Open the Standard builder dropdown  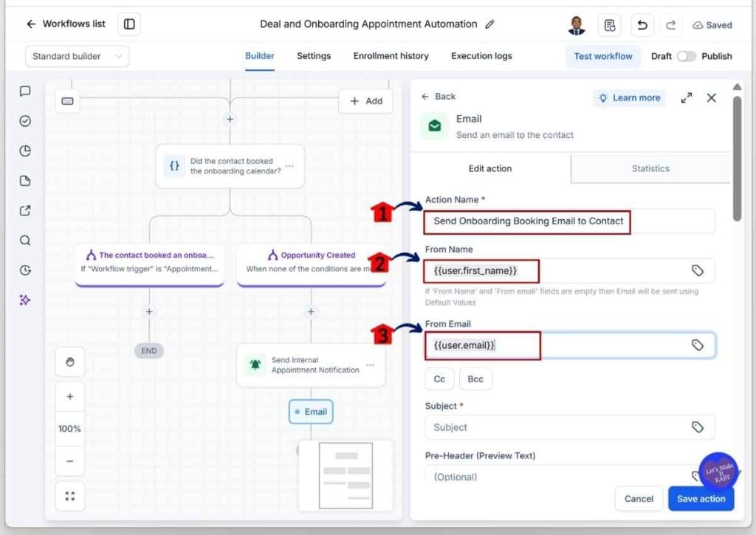pyautogui.click(x=77, y=56)
